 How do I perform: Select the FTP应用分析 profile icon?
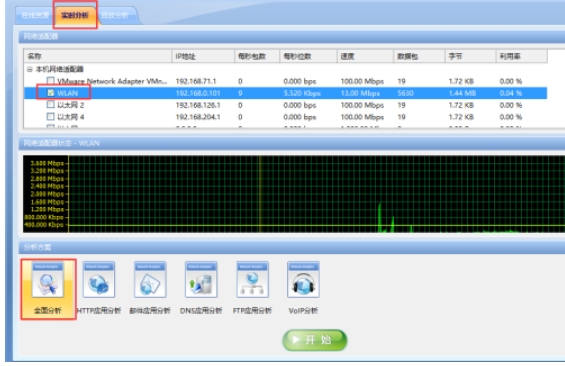tap(252, 280)
